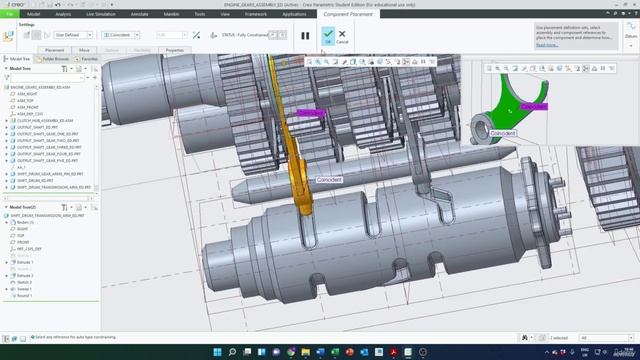This screenshot has width=640, height=360.
Task: Pause the component placement
Action: (305, 36)
